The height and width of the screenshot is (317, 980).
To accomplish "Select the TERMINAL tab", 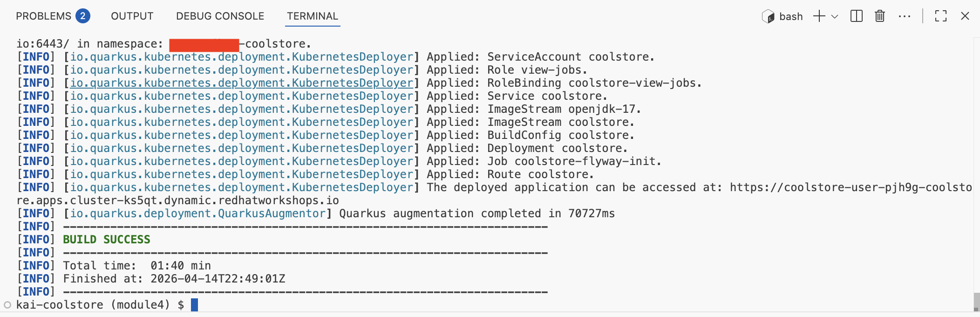I will pos(313,16).
